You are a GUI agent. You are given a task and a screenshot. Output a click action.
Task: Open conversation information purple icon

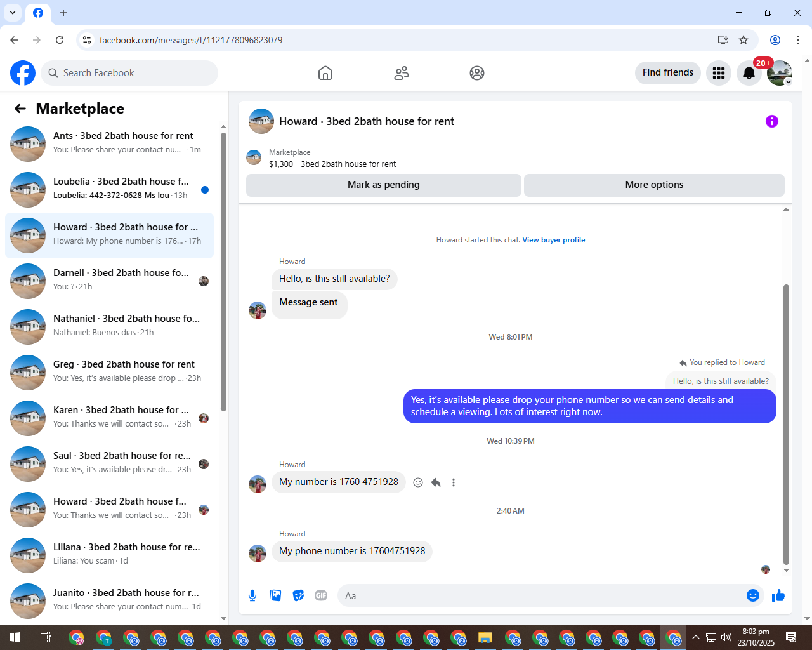click(772, 121)
